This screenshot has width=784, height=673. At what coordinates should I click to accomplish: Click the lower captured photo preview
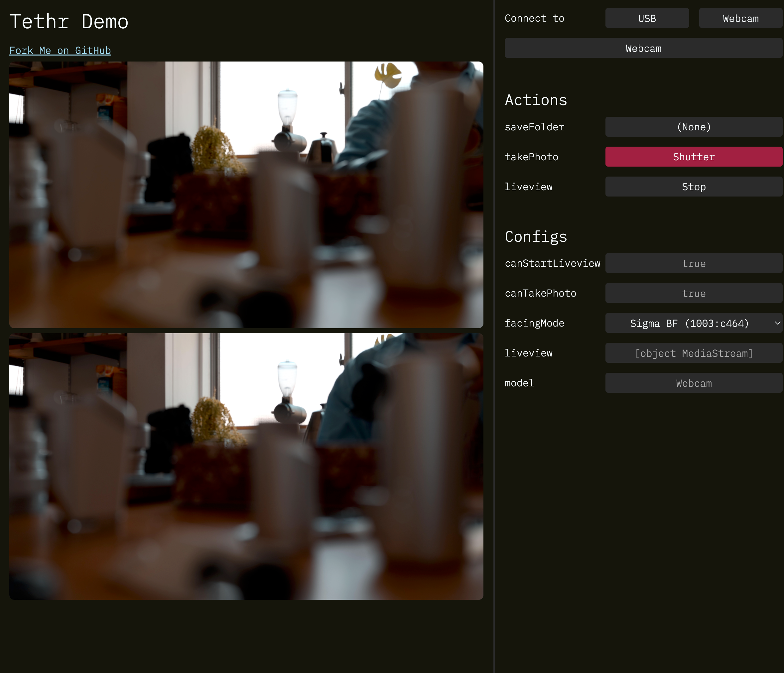(246, 466)
